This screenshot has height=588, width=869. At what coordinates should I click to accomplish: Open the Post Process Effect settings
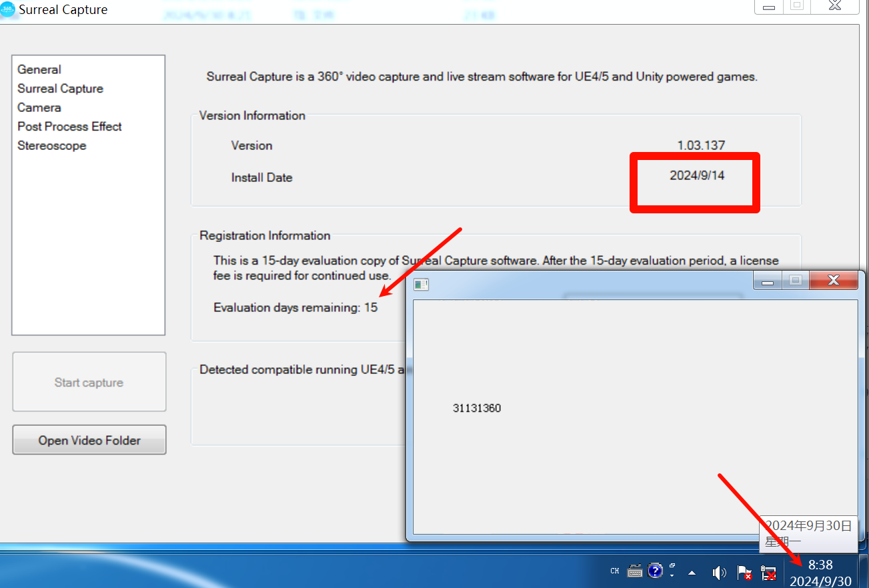tap(69, 127)
